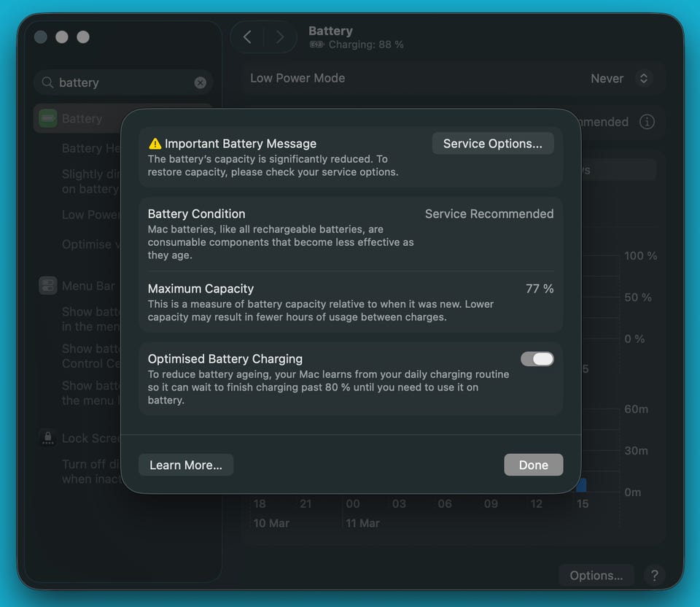Go back with the left chevron

[247, 37]
